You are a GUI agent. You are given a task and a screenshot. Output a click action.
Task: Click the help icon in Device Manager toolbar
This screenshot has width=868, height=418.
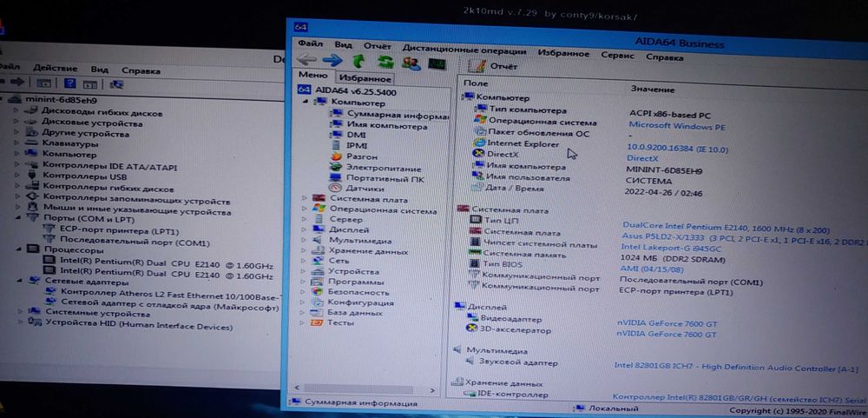69,83
